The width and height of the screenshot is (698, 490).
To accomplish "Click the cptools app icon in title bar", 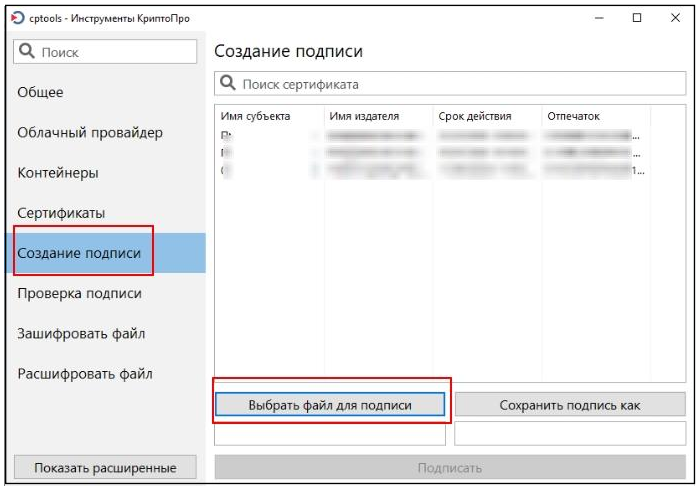I will click(x=15, y=18).
